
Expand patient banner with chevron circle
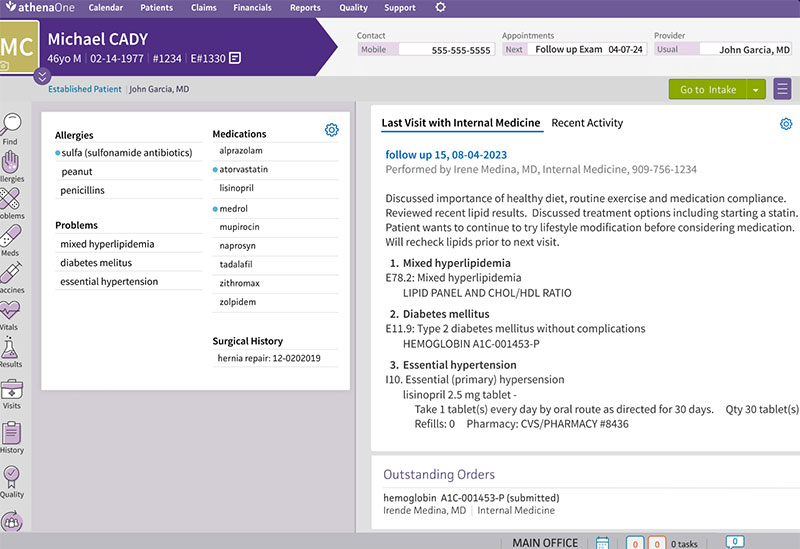point(42,77)
